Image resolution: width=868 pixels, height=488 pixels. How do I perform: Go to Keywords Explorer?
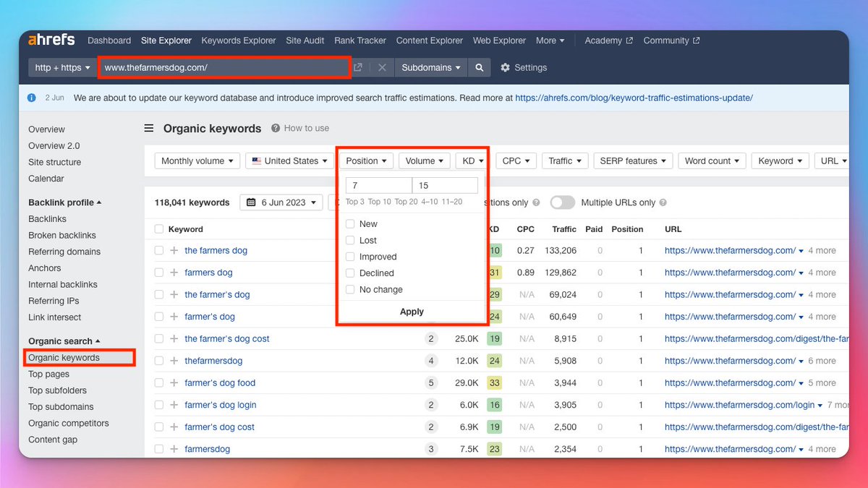point(239,40)
